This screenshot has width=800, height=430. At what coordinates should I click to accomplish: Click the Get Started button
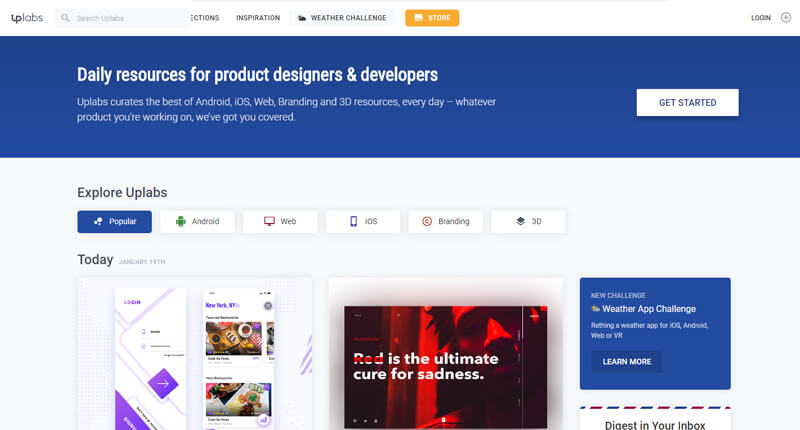pos(687,103)
